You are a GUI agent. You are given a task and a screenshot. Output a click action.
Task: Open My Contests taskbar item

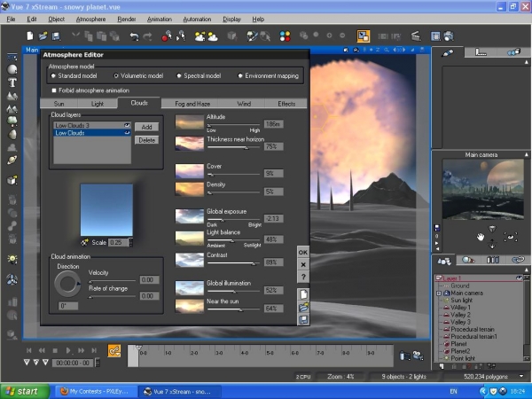coord(96,391)
